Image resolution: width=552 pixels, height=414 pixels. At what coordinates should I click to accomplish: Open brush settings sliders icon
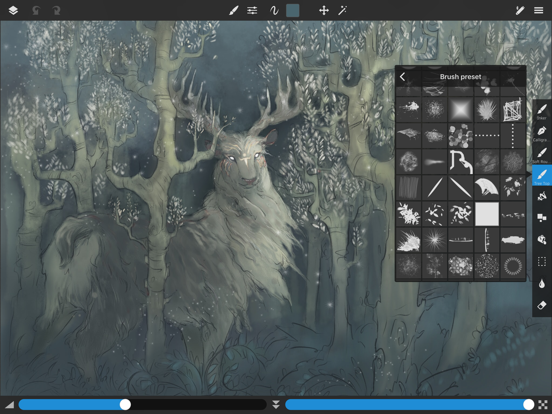(252, 11)
